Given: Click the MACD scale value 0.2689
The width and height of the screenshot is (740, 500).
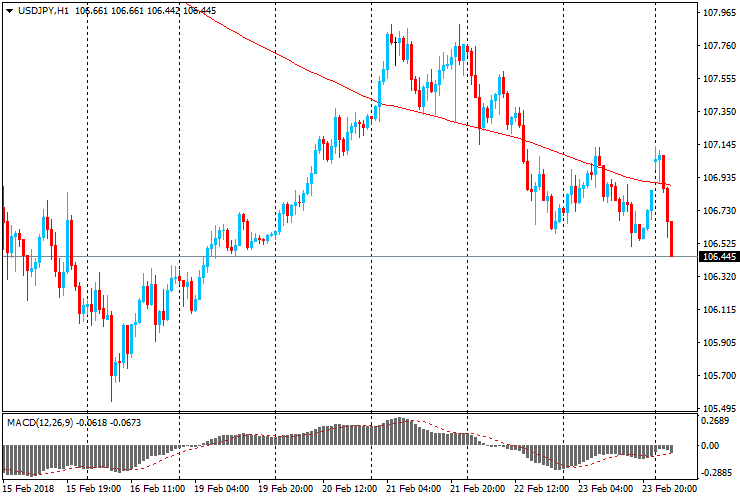Looking at the screenshot, I should click(717, 421).
